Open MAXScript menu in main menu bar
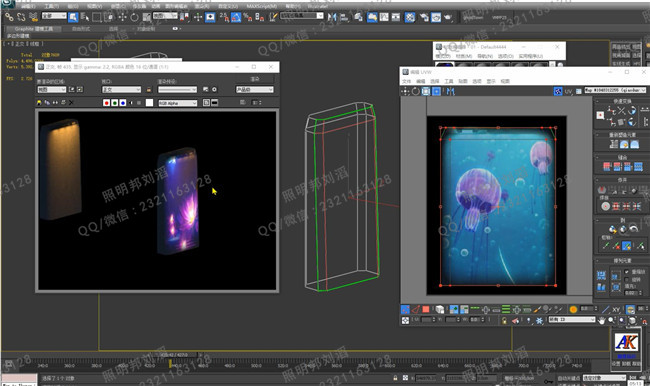The width and height of the screenshot is (650, 386). coord(261,6)
